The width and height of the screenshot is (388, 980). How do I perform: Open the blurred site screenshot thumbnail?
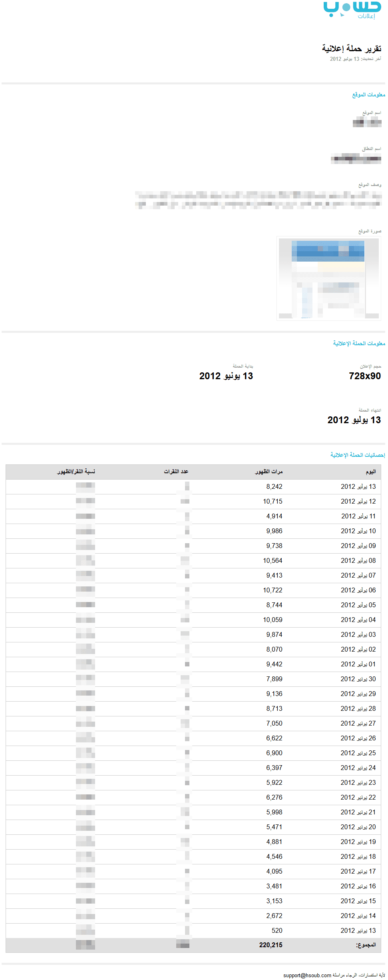(x=328, y=278)
